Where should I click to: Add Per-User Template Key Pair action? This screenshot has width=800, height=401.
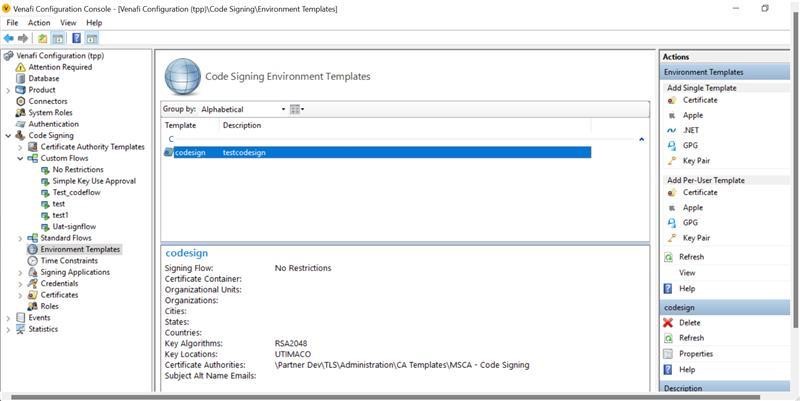[x=696, y=238]
